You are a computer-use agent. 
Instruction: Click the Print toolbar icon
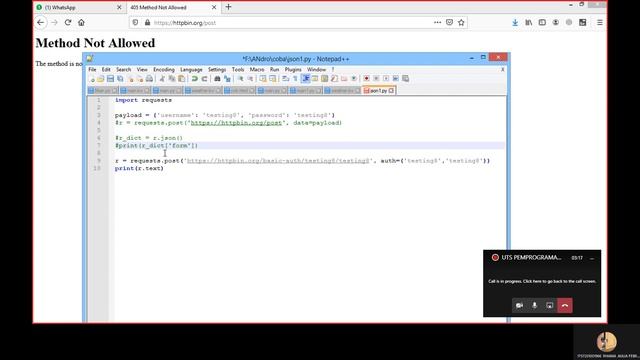[149, 78]
